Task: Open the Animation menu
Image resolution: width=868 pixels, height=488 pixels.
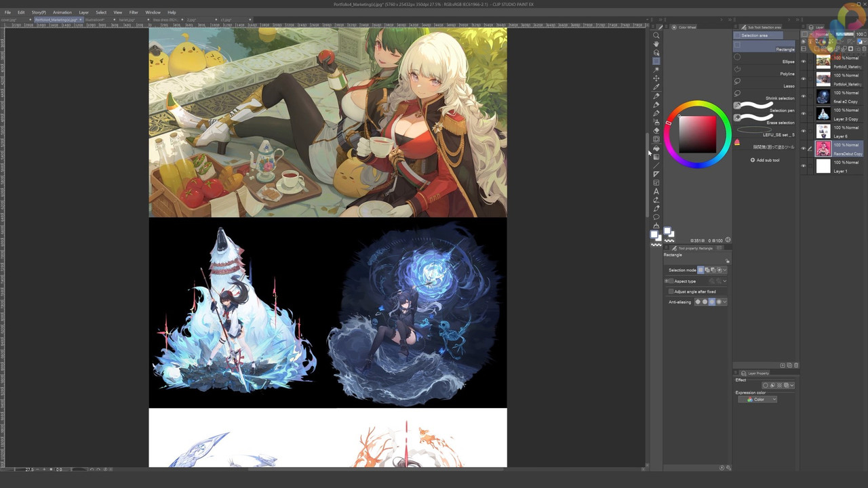Action: [62, 12]
